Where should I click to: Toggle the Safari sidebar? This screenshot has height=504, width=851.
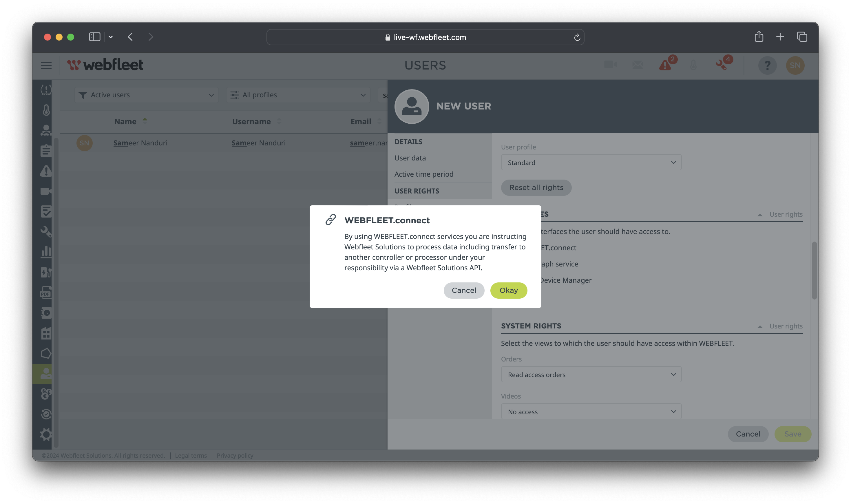pyautogui.click(x=94, y=37)
